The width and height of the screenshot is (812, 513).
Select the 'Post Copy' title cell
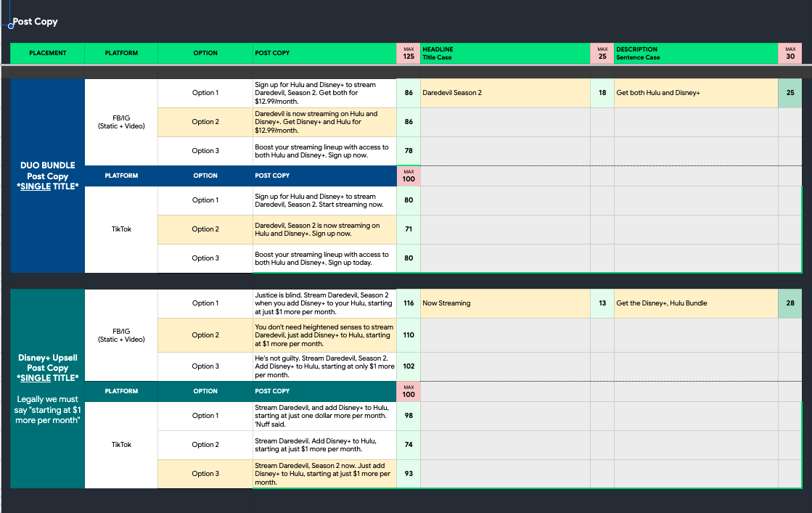35,21
